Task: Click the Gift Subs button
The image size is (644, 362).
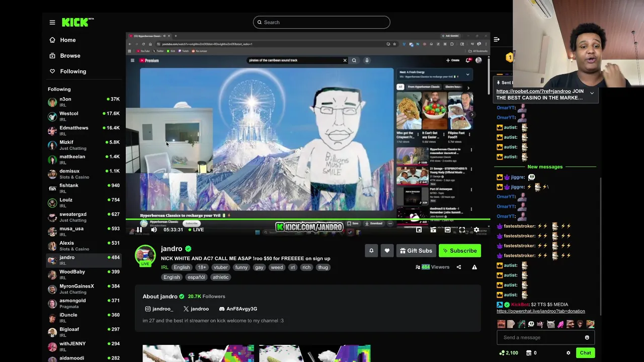Action: (416, 250)
